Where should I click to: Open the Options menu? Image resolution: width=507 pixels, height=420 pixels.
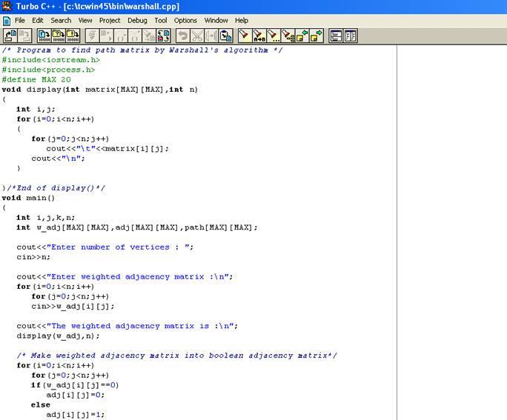pyautogui.click(x=185, y=20)
